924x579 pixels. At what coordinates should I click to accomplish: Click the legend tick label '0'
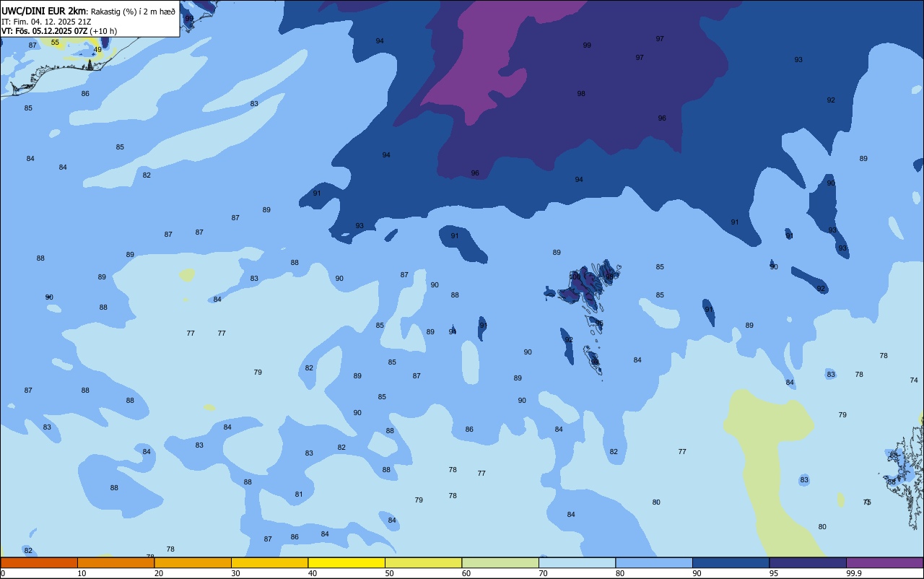tap(3, 573)
